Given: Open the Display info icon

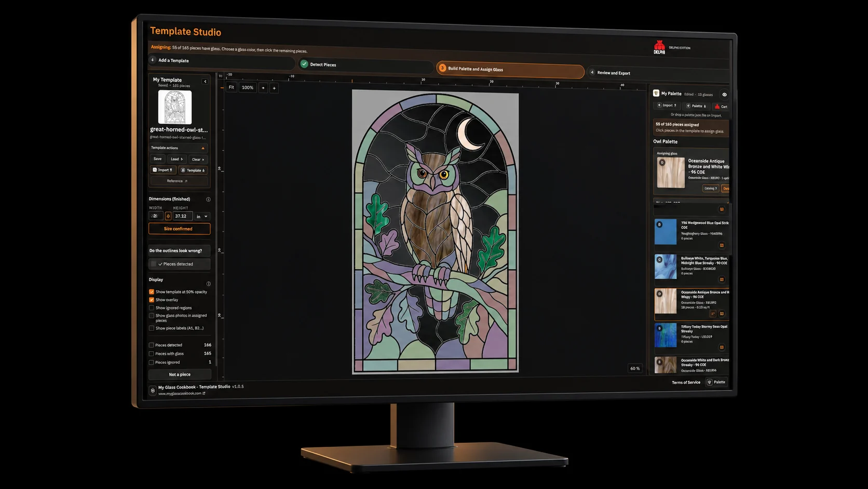Looking at the screenshot, I should (x=208, y=284).
